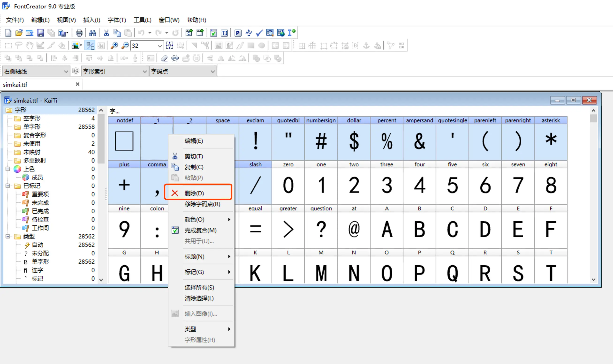Collapse the 已标记 tree node
The height and width of the screenshot is (364, 613).
pos(8,186)
